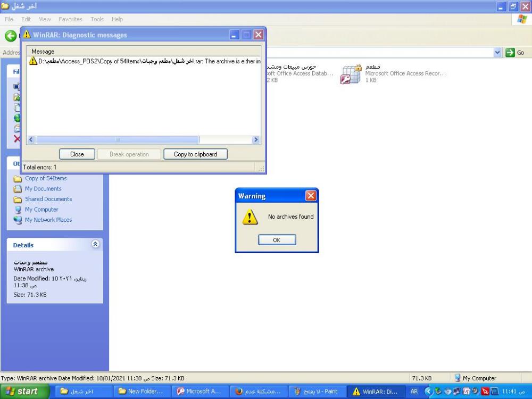The height and width of the screenshot is (399, 532).
Task: Click the My Computer icon in sidebar
Action: (18, 210)
